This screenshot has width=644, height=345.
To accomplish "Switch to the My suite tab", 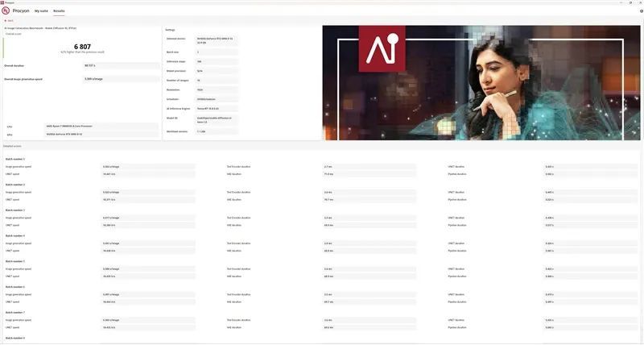I will click(41, 11).
